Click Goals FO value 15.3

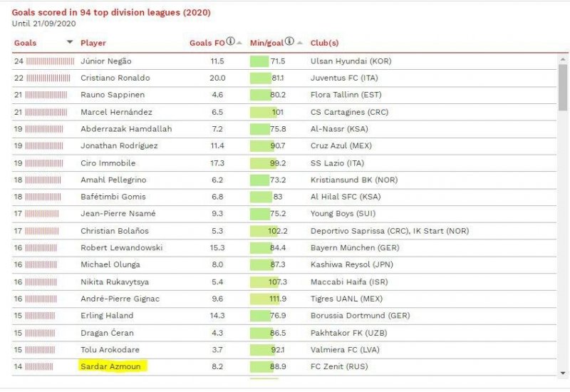coord(217,247)
